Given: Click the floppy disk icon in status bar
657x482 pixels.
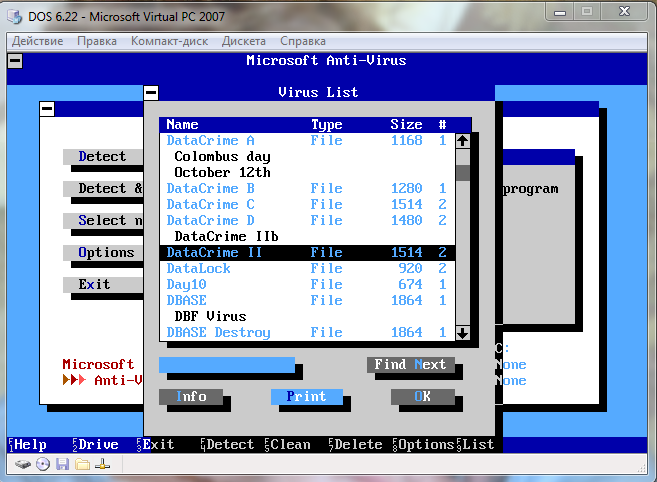Looking at the screenshot, I should click(62, 464).
